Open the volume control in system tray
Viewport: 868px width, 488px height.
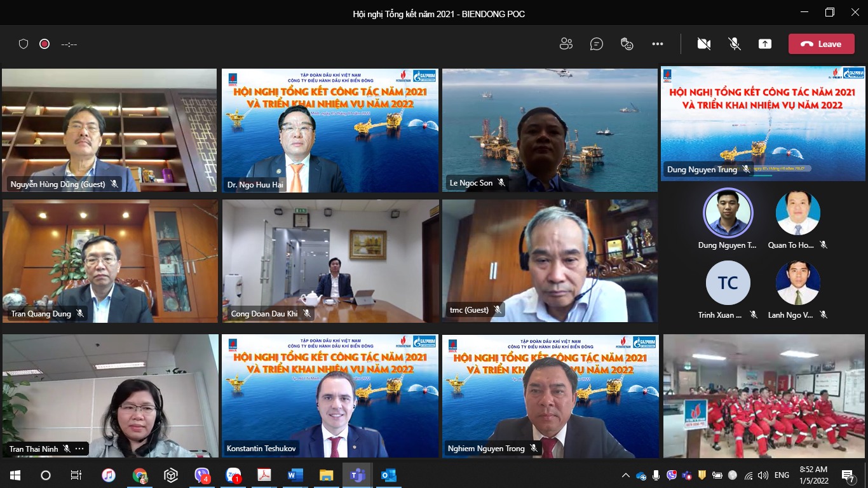pos(763,475)
